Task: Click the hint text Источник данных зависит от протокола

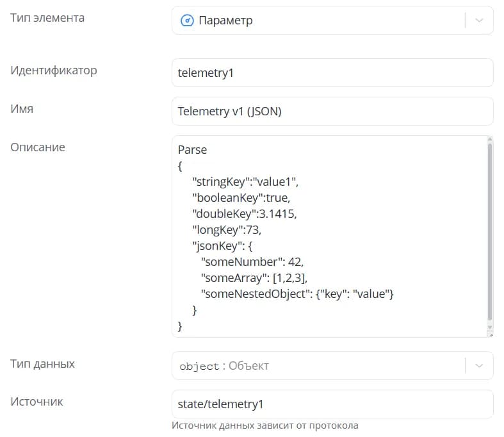Action: [x=265, y=425]
